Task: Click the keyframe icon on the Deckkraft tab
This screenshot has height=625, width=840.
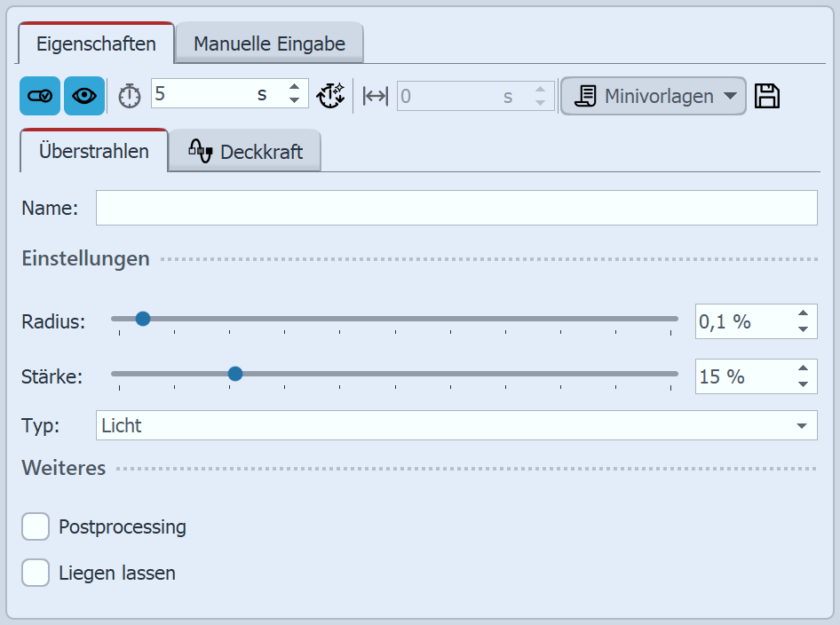Action: pyautogui.click(x=202, y=151)
